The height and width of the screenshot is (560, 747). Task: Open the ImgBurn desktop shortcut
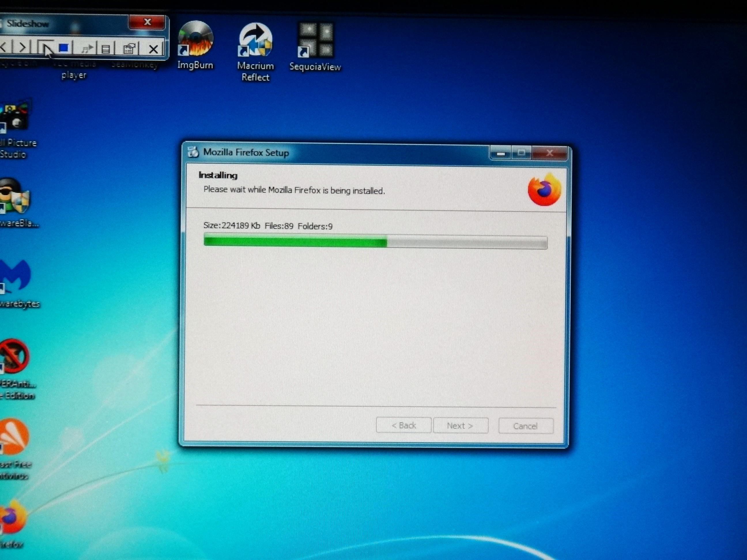pyautogui.click(x=195, y=45)
